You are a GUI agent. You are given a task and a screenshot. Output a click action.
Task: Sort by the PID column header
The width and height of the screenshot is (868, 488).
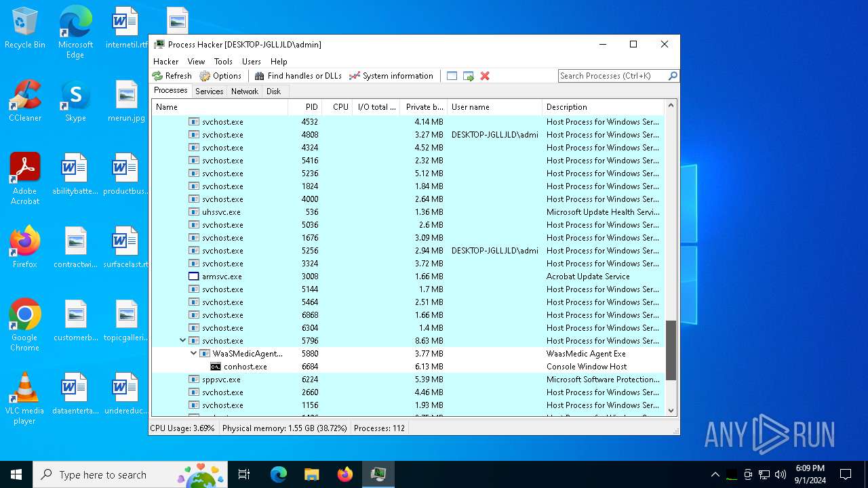point(304,107)
